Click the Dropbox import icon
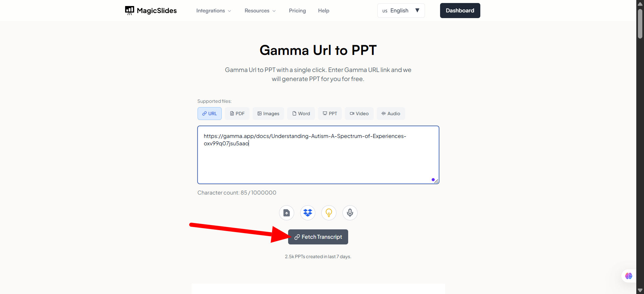This screenshot has width=644, height=294. [x=308, y=213]
